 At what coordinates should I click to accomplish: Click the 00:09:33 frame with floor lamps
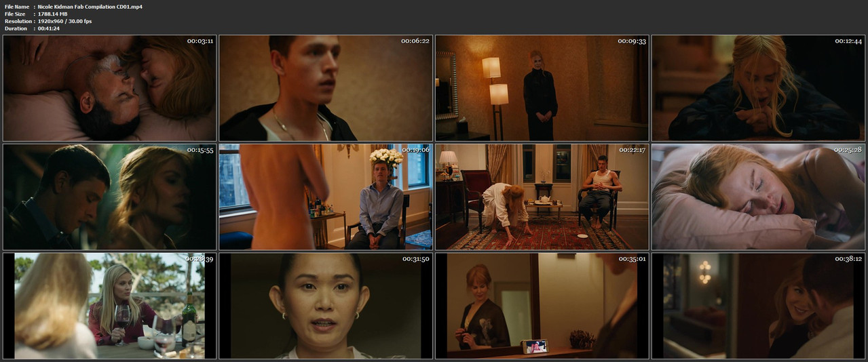click(x=542, y=88)
